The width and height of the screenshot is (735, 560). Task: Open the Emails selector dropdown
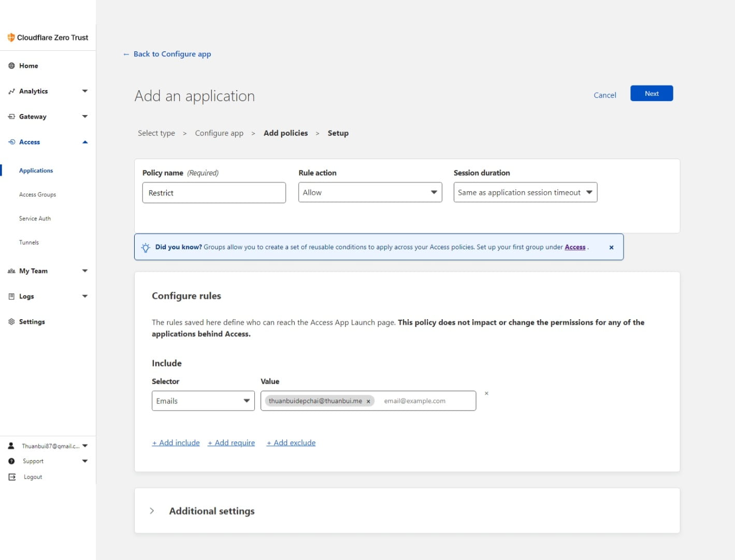[x=203, y=401]
